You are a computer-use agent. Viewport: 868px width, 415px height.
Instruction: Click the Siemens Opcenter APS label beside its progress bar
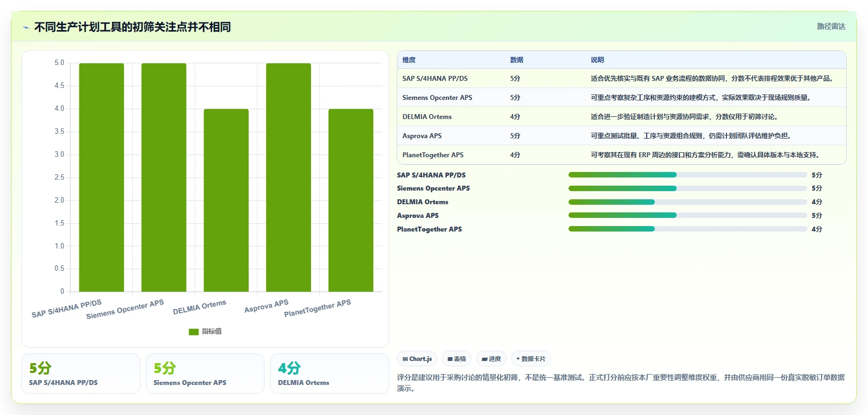tap(433, 188)
